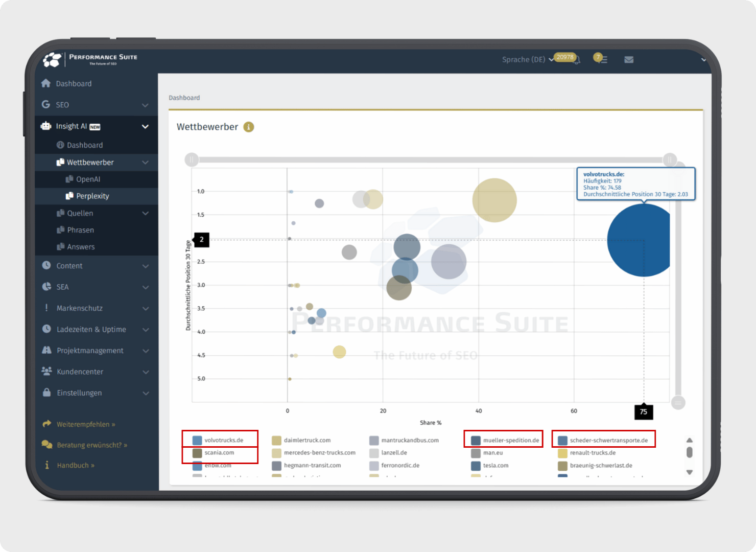Toggle braeunig-schwerlast.de legend series
Screen dimensions: 756x552
pos(595,466)
